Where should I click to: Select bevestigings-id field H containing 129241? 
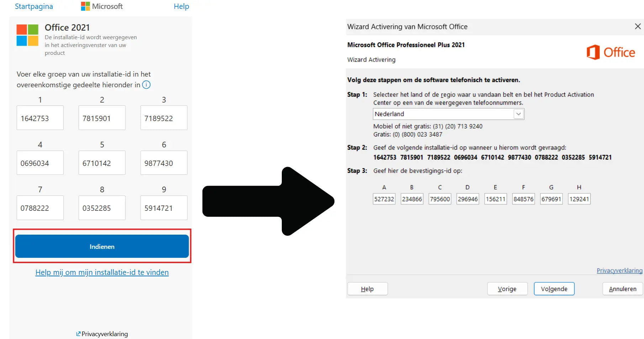579,199
